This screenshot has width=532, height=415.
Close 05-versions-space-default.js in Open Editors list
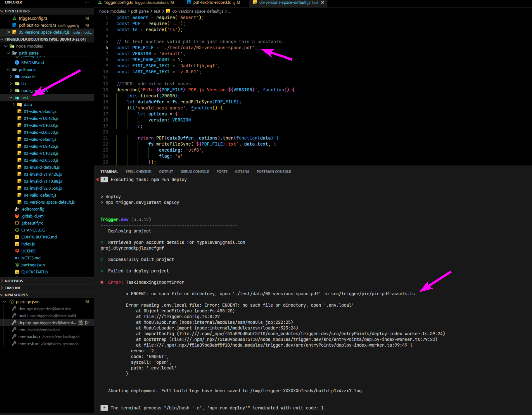tap(8, 32)
